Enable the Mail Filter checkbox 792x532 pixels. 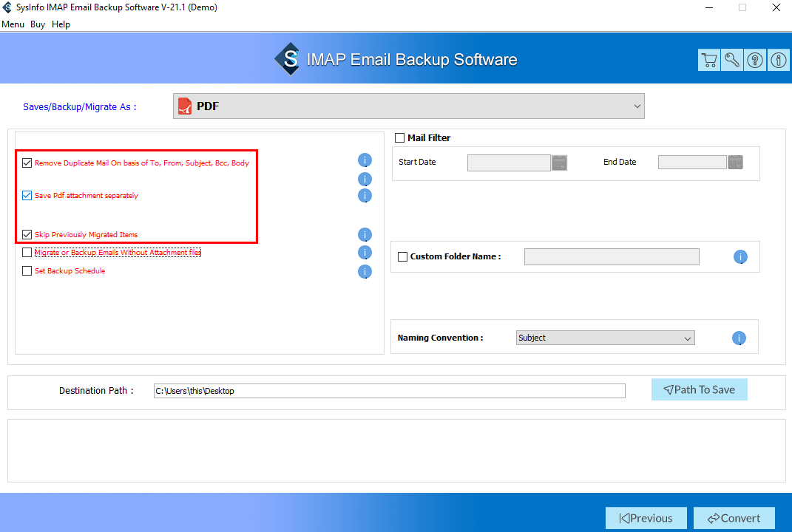(399, 137)
